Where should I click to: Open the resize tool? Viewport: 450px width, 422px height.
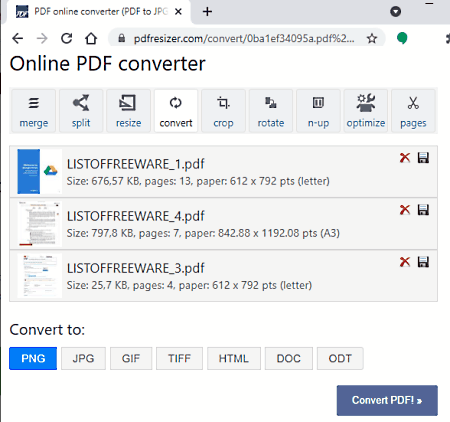pos(128,111)
